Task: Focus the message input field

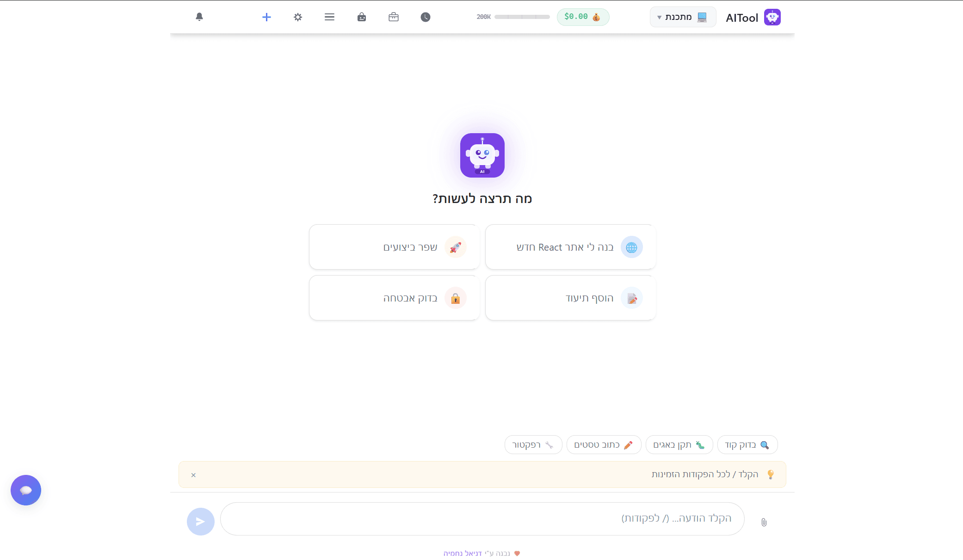Action: click(482, 519)
